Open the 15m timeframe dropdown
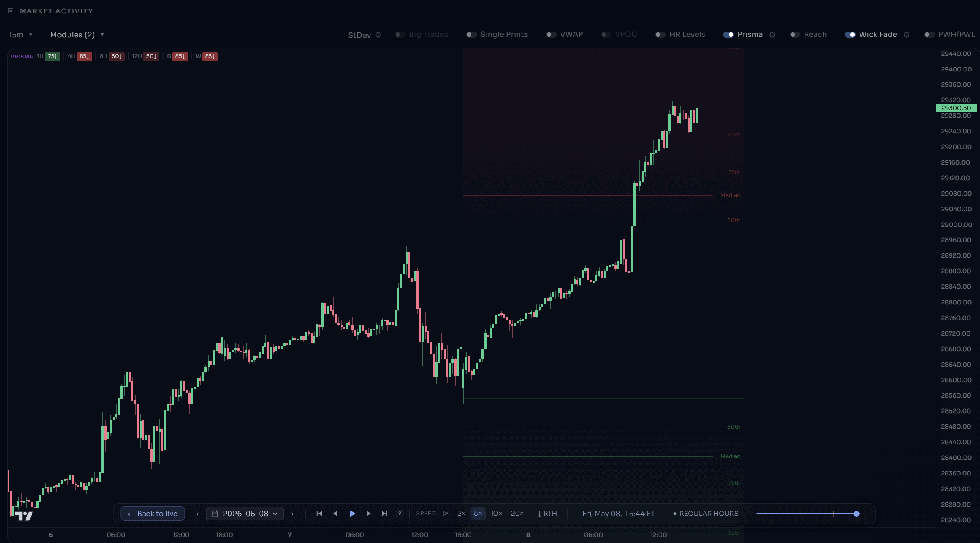Screen dimensions: 980x543 tap(20, 35)
